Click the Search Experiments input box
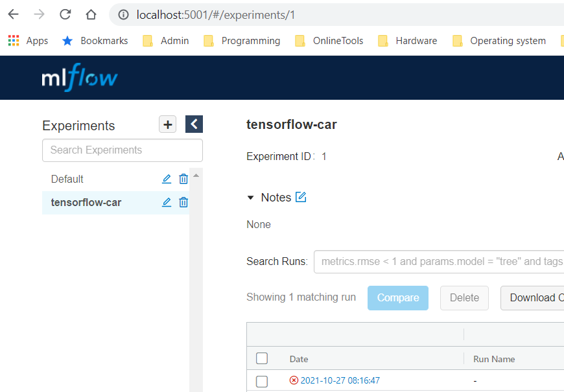 click(x=122, y=150)
